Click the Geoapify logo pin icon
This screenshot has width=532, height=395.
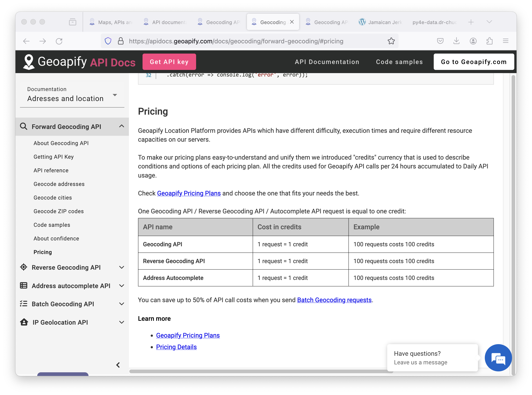coord(29,62)
